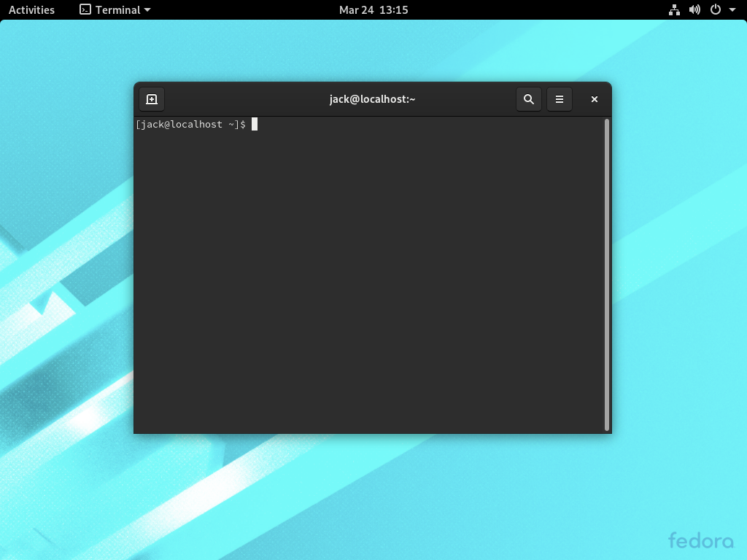Click the network status icon
Viewport: 747px width, 560px height.
pos(674,9)
